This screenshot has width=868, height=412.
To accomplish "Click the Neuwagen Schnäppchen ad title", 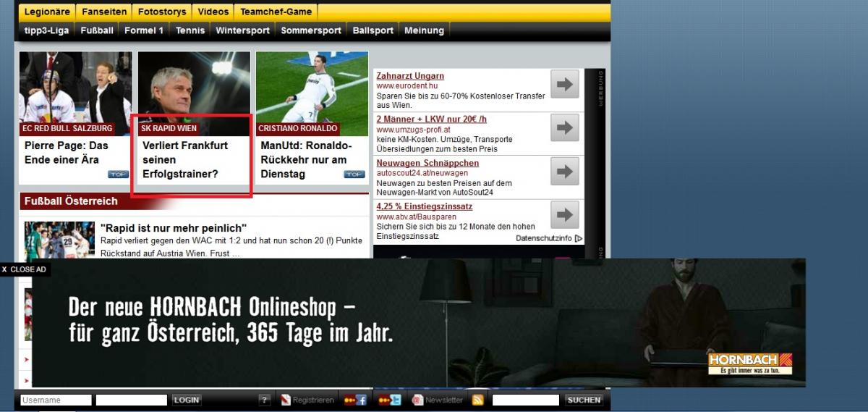I will point(427,163).
